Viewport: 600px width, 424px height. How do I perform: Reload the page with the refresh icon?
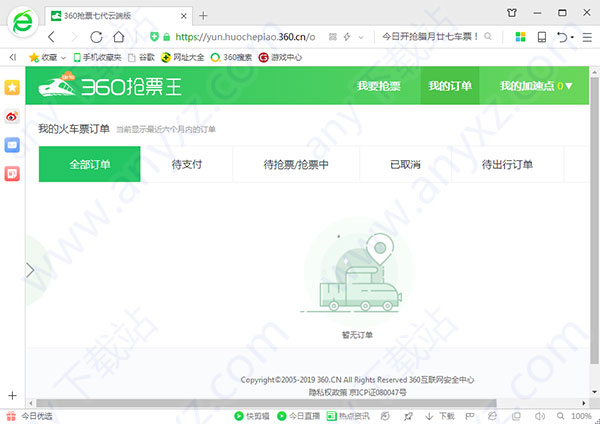coord(96,37)
